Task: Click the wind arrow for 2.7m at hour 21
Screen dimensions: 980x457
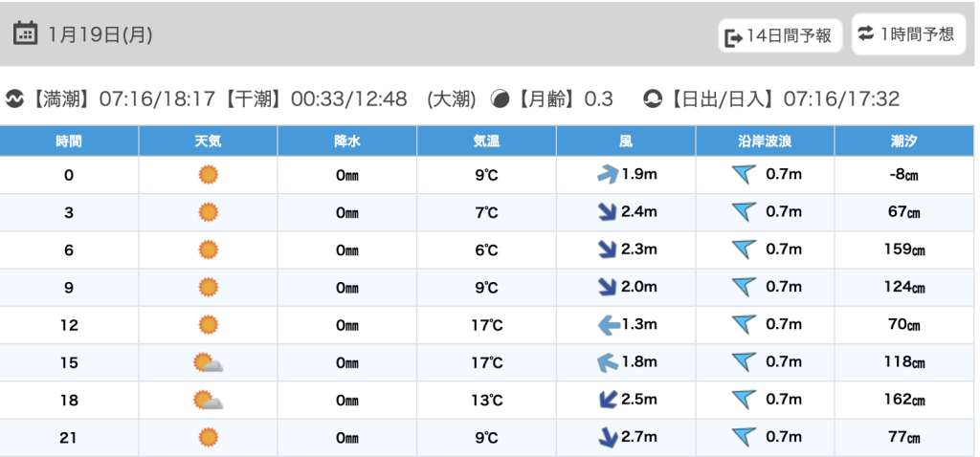Action: [608, 438]
